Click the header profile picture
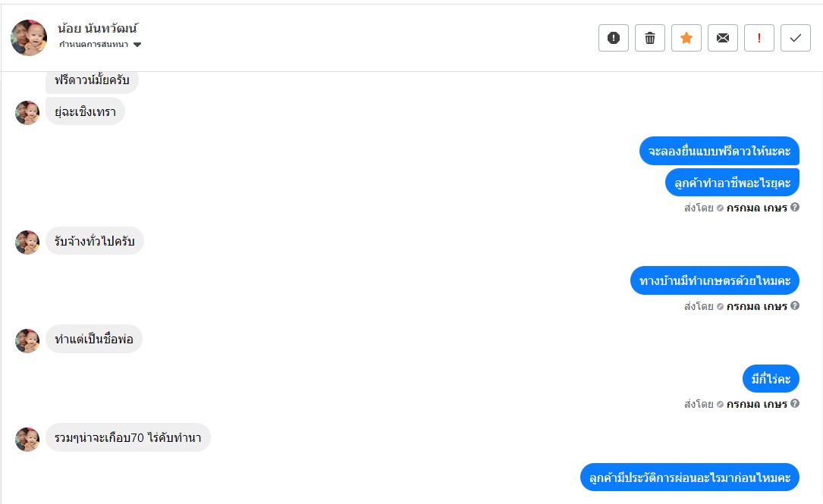 tap(29, 38)
